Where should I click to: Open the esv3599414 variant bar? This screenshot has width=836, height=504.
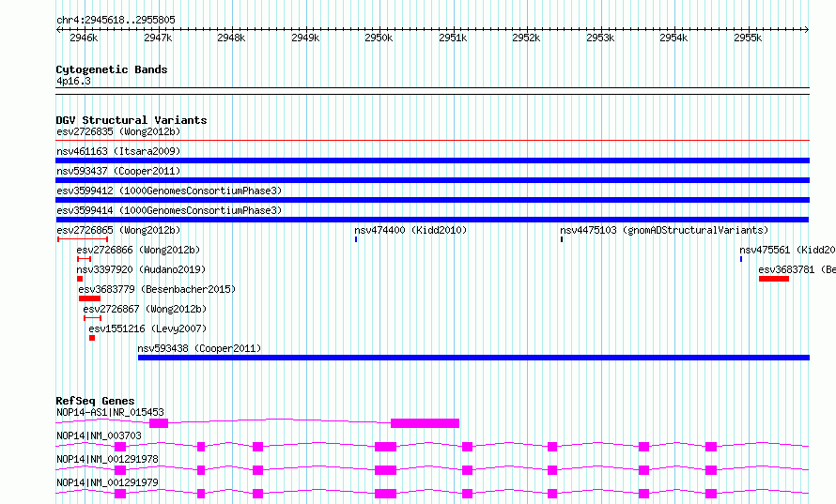point(432,220)
